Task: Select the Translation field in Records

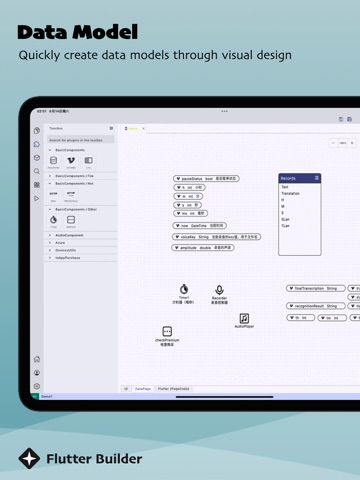Action: tap(290, 193)
